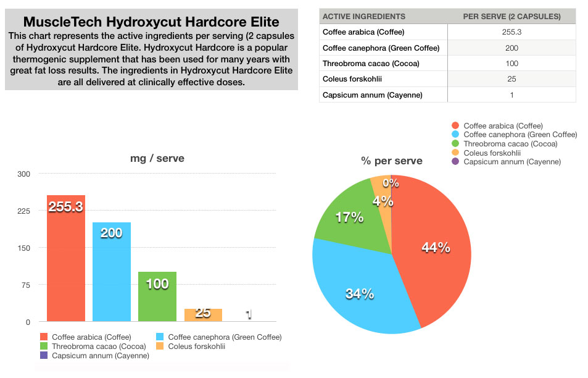
Task: Click the 1 data label in the bar chart
Action: pyautogui.click(x=249, y=314)
